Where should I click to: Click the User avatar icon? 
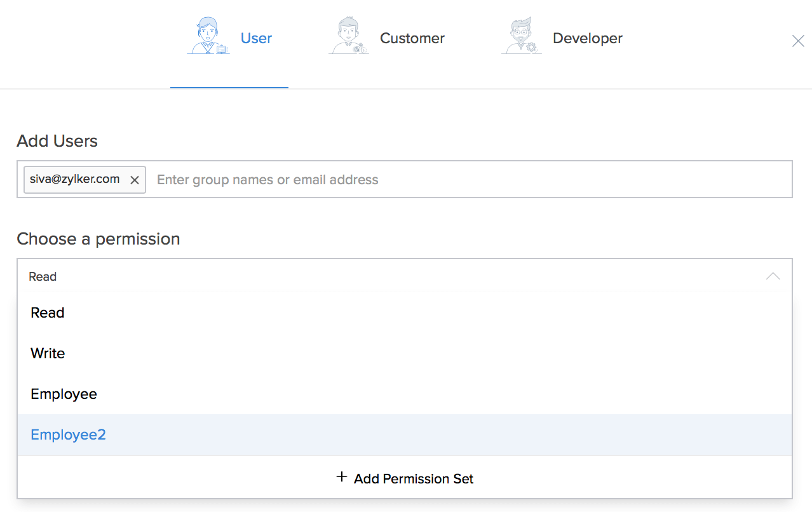point(208,37)
